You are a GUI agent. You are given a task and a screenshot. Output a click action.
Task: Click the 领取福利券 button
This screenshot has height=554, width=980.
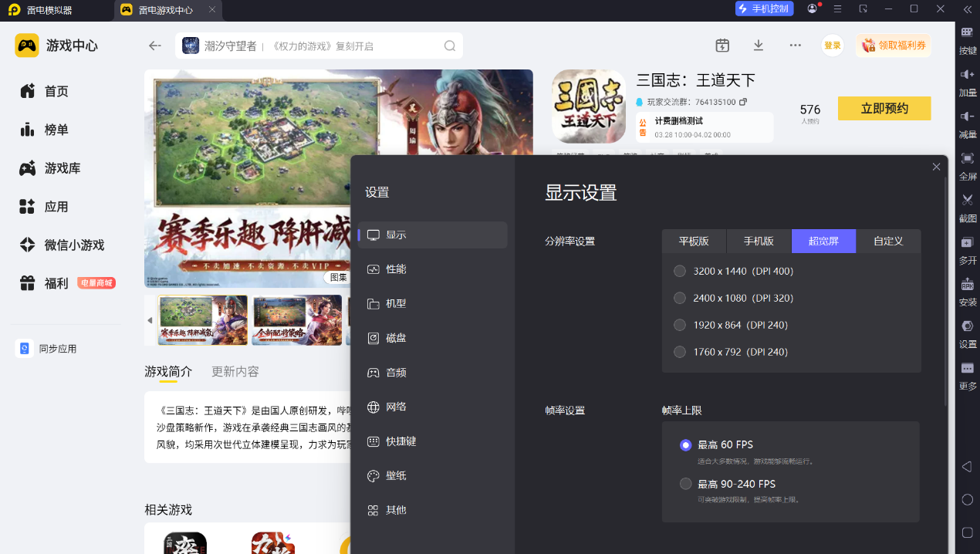click(x=893, y=46)
